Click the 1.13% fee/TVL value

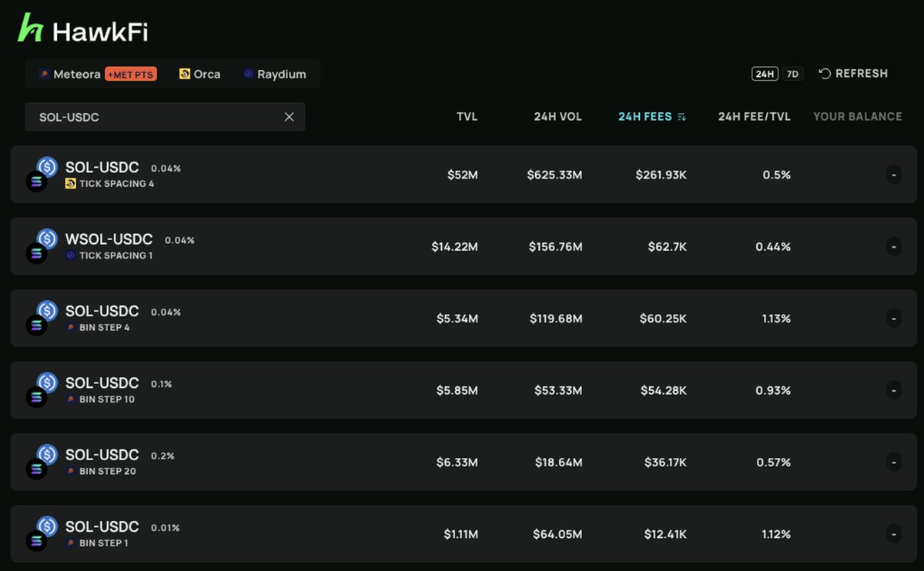click(776, 319)
